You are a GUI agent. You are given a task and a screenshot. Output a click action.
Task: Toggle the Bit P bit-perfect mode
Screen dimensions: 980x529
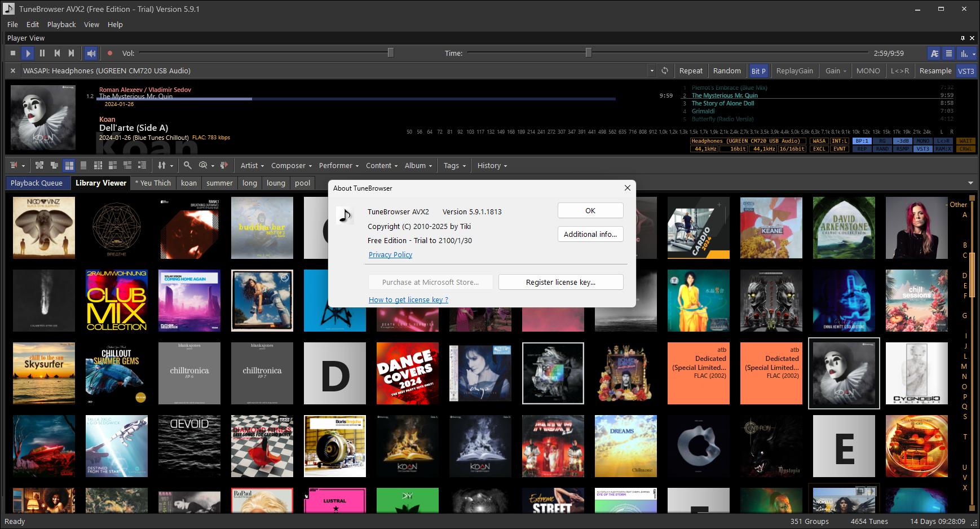[758, 71]
